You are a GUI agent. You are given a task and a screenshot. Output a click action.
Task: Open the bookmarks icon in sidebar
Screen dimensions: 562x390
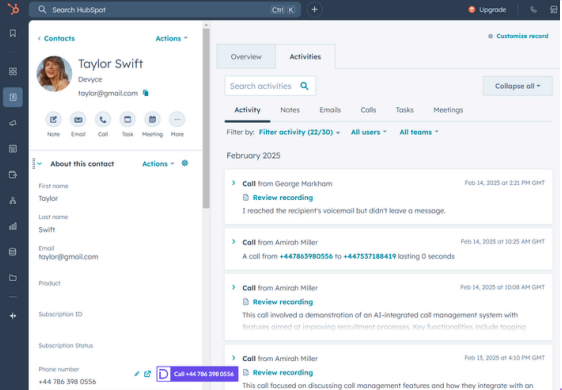click(x=13, y=33)
